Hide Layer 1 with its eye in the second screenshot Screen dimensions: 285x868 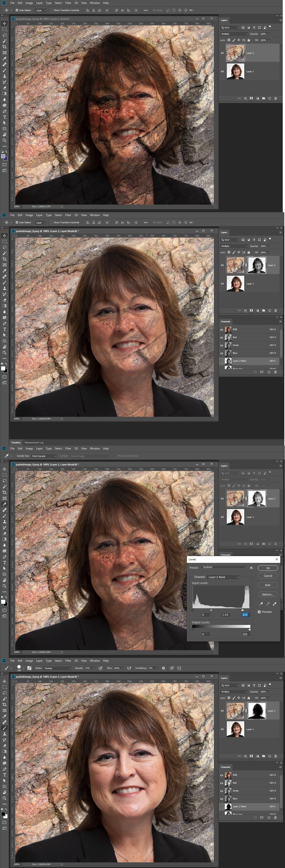(x=222, y=284)
